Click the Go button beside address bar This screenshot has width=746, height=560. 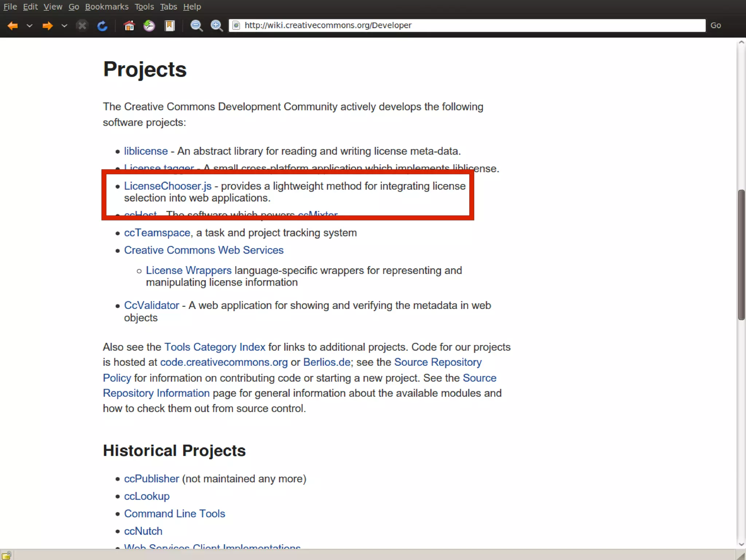[x=715, y=26]
